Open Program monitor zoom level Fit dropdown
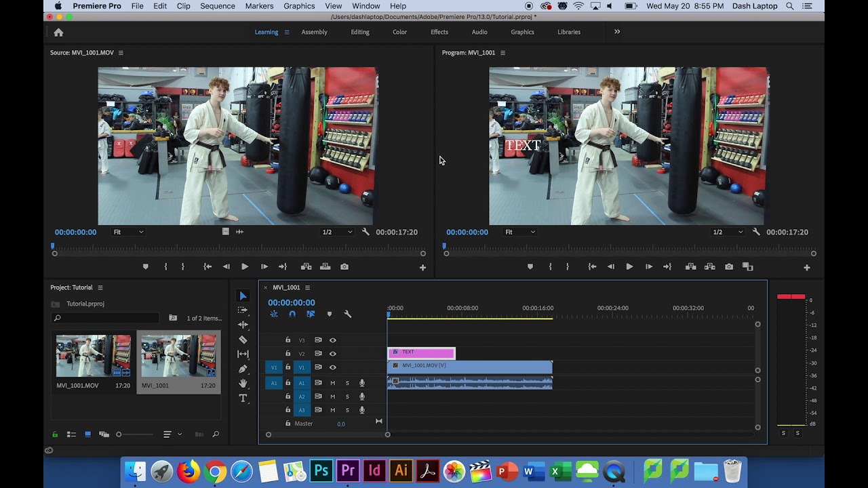This screenshot has width=868, height=488. [519, 232]
